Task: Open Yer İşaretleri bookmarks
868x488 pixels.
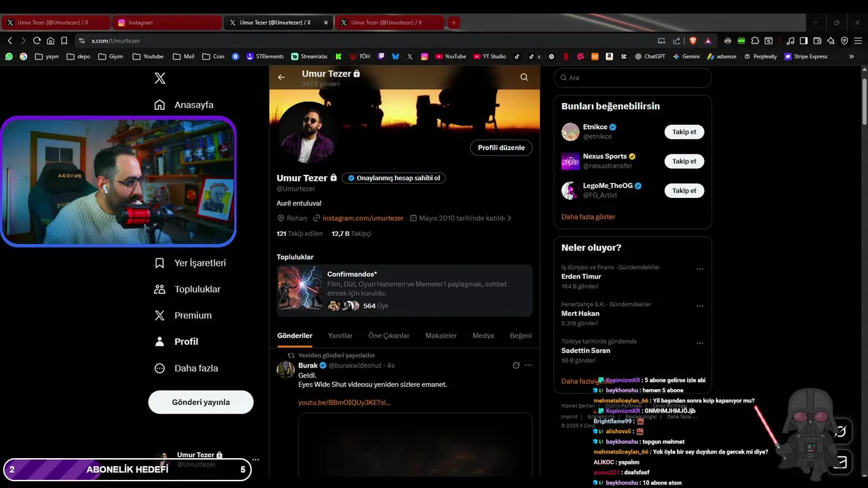Action: (190, 263)
